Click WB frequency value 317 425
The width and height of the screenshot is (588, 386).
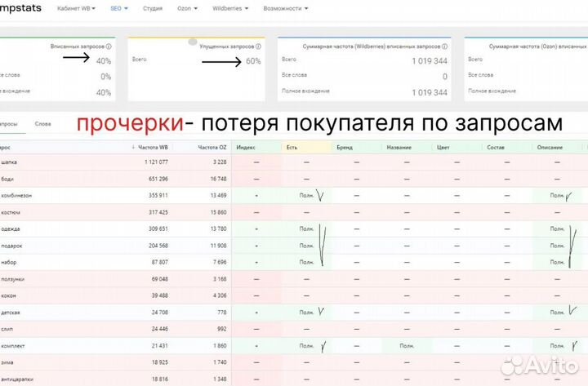pyautogui.click(x=158, y=212)
